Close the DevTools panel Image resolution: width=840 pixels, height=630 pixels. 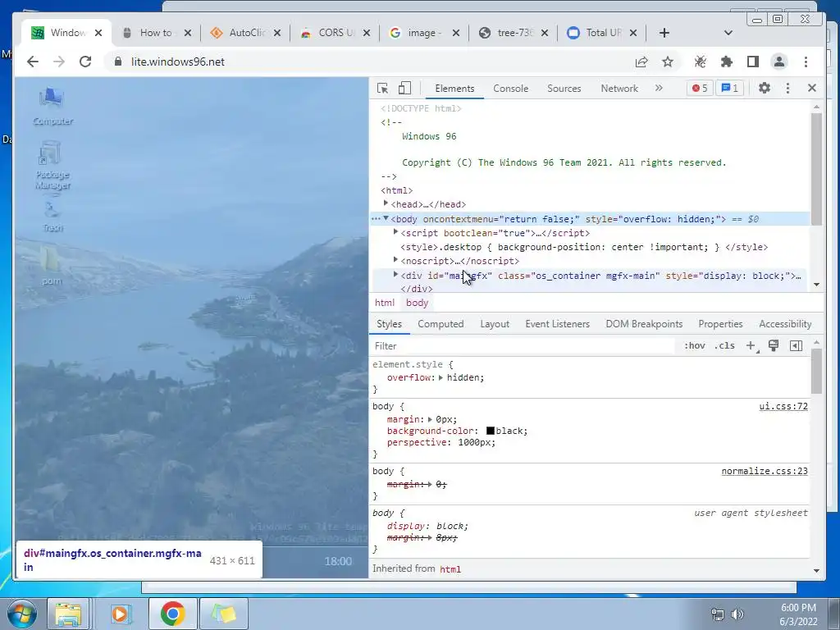pos(811,88)
